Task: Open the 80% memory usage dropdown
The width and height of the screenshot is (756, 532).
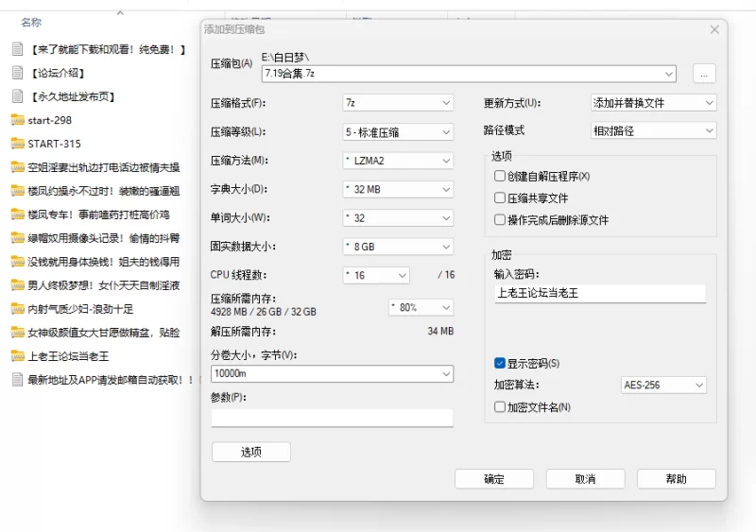Action: tap(421, 307)
